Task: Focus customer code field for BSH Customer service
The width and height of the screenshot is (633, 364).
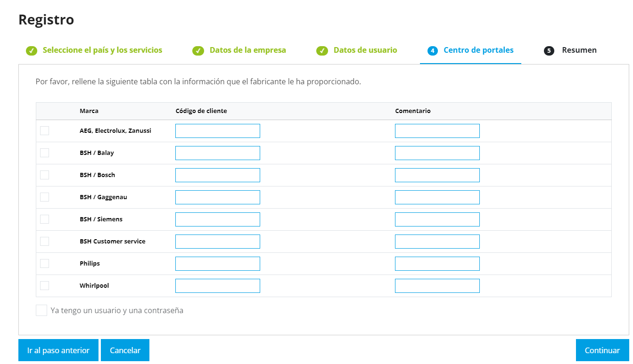Action: click(x=218, y=242)
